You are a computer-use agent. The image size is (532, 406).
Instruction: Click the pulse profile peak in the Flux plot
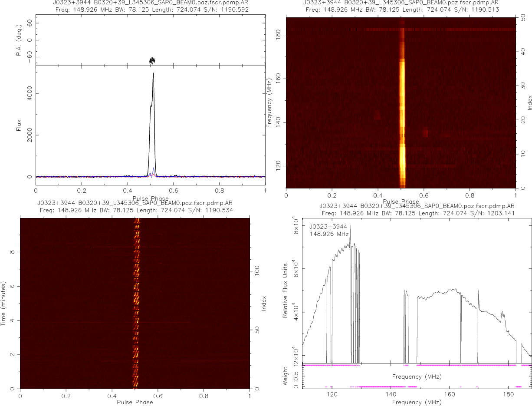click(153, 75)
